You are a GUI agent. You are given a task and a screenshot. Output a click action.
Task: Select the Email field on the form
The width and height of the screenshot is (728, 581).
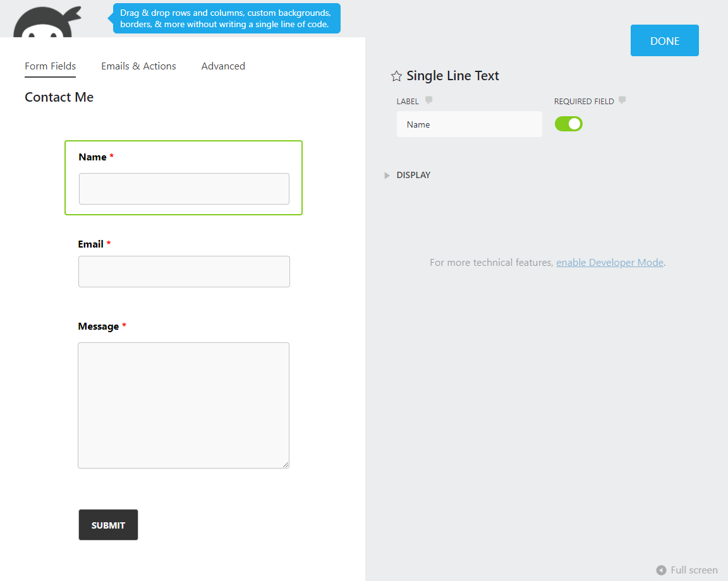coord(184,271)
